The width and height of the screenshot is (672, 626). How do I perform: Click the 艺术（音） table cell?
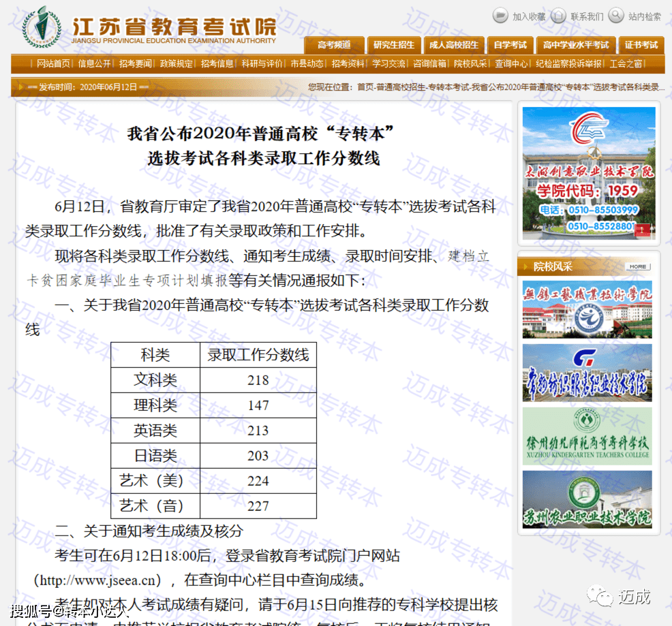(x=155, y=506)
